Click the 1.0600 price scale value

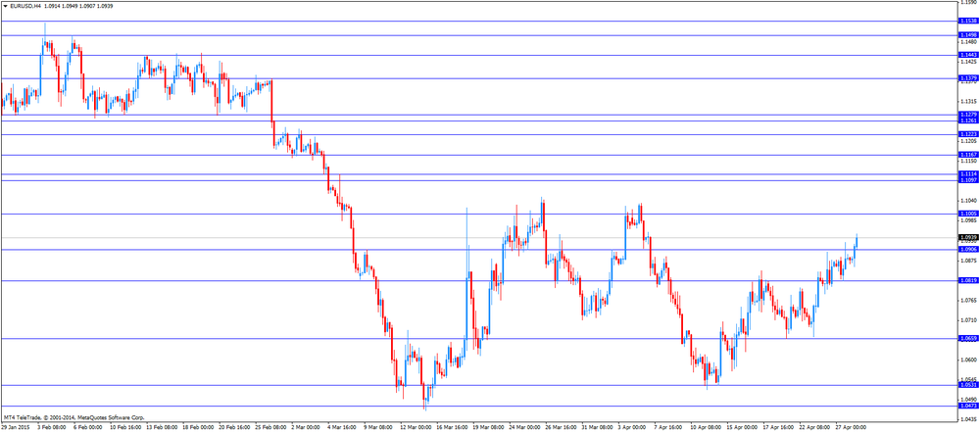(x=968, y=360)
